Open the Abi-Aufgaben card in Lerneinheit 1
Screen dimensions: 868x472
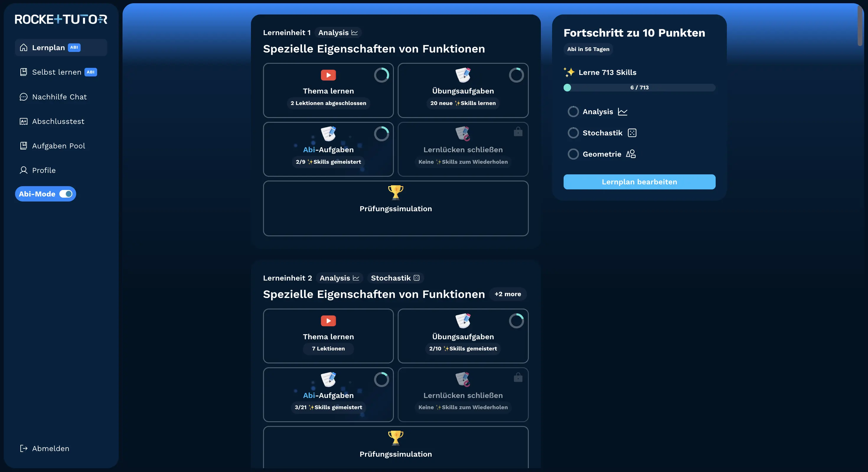tap(328, 150)
